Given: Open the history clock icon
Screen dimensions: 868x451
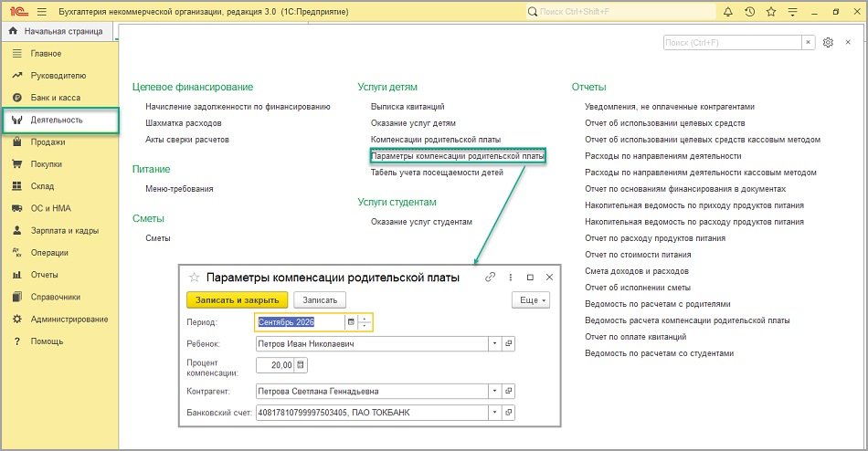Looking at the screenshot, I should coord(749,11).
